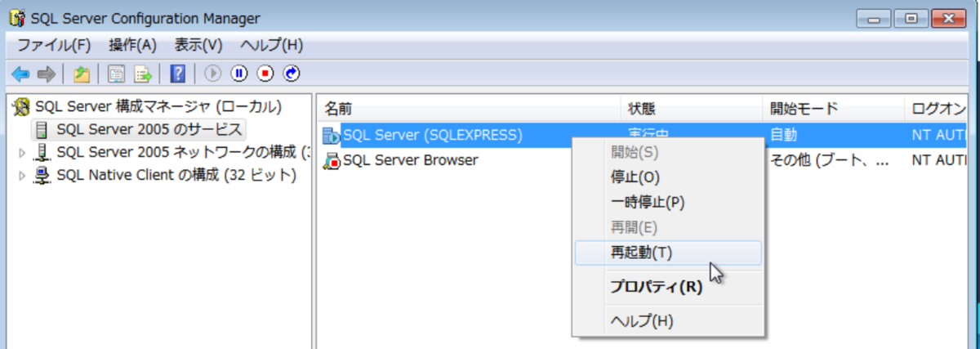980x349 pixels.
Task: Click disabled 再開(E) context menu entry
Action: click(x=668, y=227)
